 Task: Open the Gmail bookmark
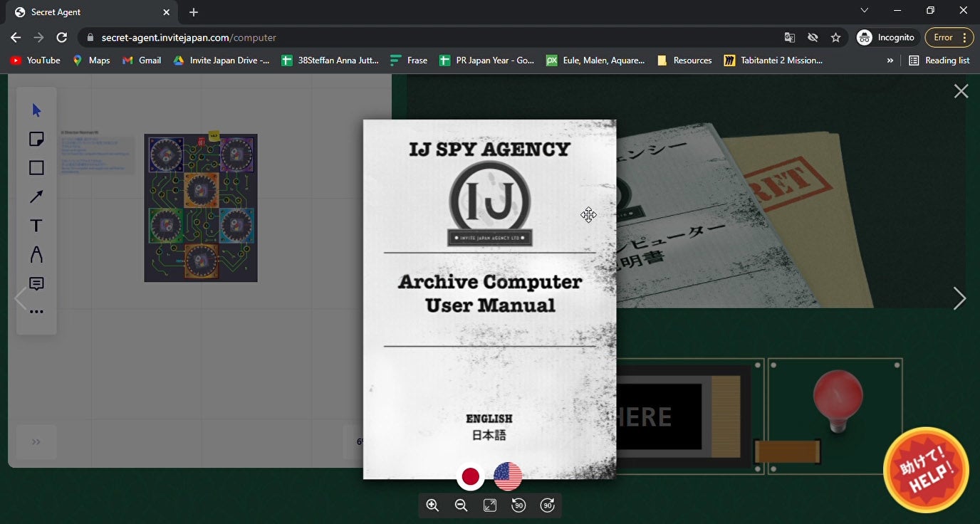[142, 61]
